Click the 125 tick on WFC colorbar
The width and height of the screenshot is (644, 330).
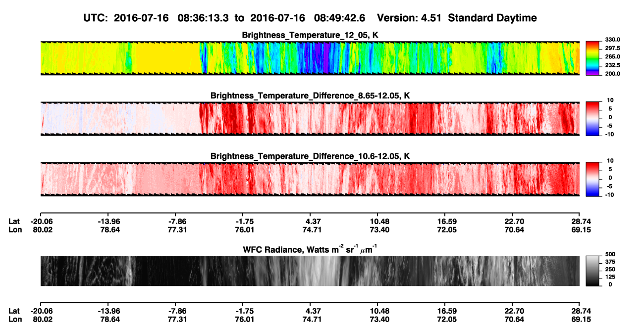609,277
